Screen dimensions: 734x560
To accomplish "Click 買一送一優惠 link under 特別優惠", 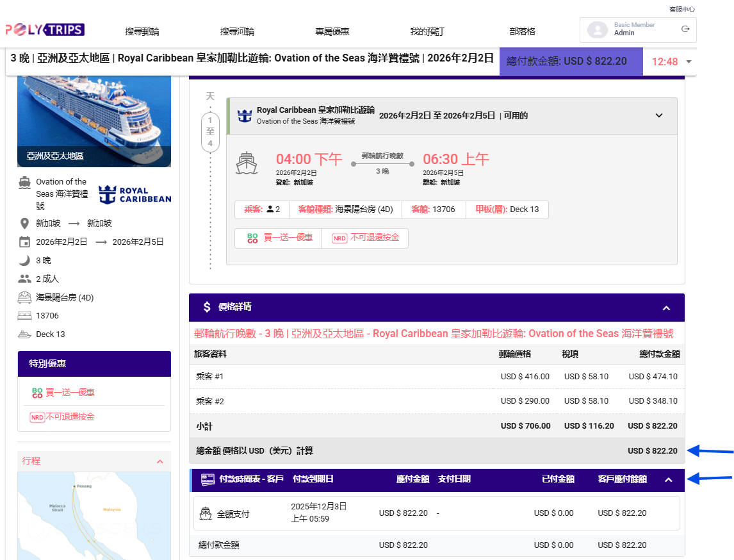I will (x=70, y=392).
